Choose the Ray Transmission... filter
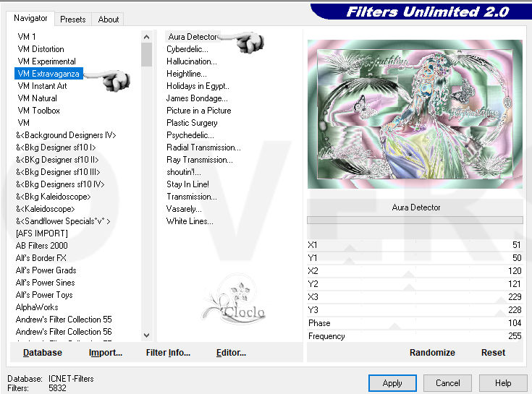Viewport: 532px width, 394px height. click(200, 160)
